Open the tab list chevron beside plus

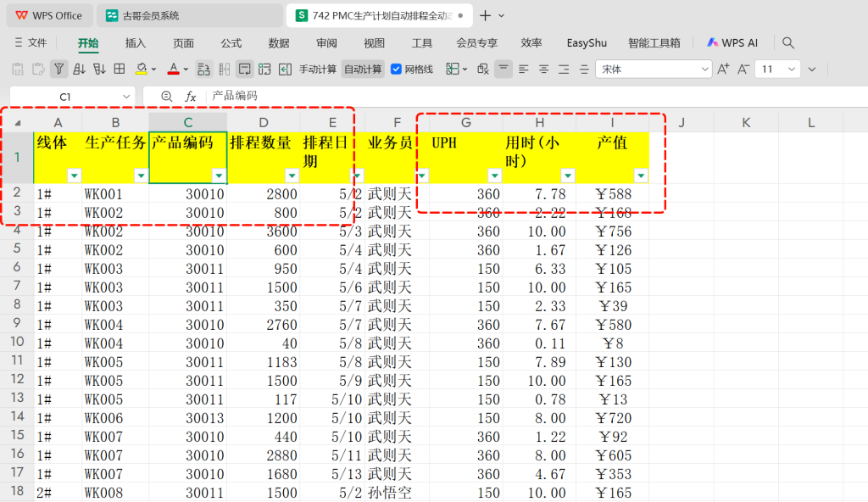click(x=502, y=15)
